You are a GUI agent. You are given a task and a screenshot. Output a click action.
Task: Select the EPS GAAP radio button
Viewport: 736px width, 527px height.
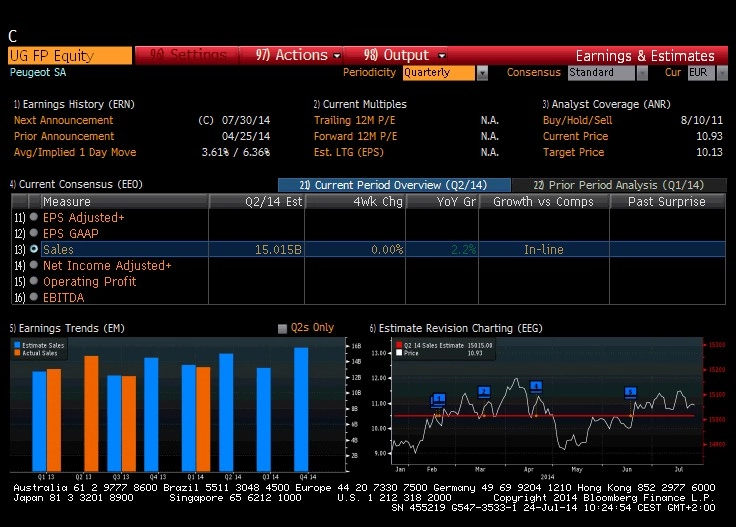pyautogui.click(x=34, y=233)
